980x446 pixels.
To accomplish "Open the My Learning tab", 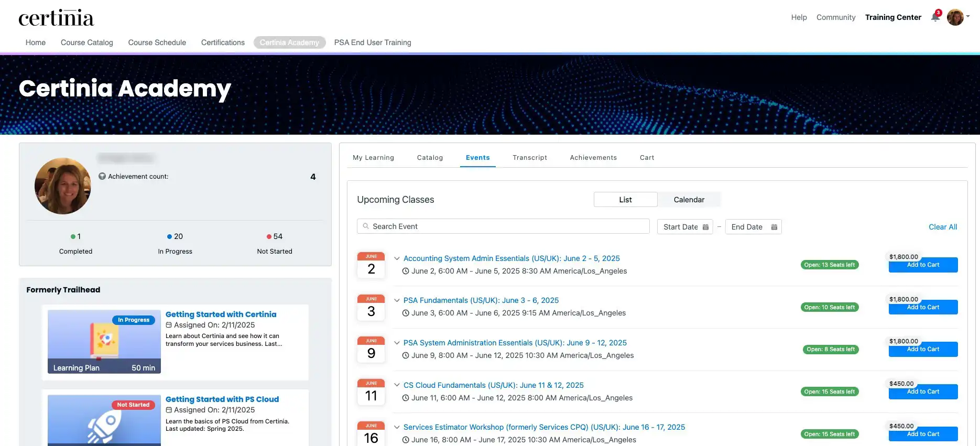I will pos(374,158).
